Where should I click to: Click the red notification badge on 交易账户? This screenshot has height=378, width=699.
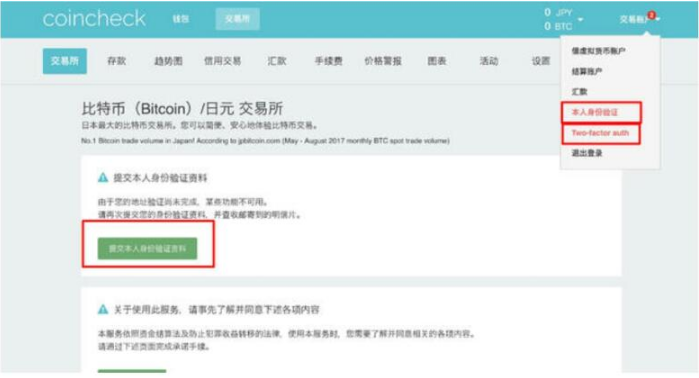652,15
